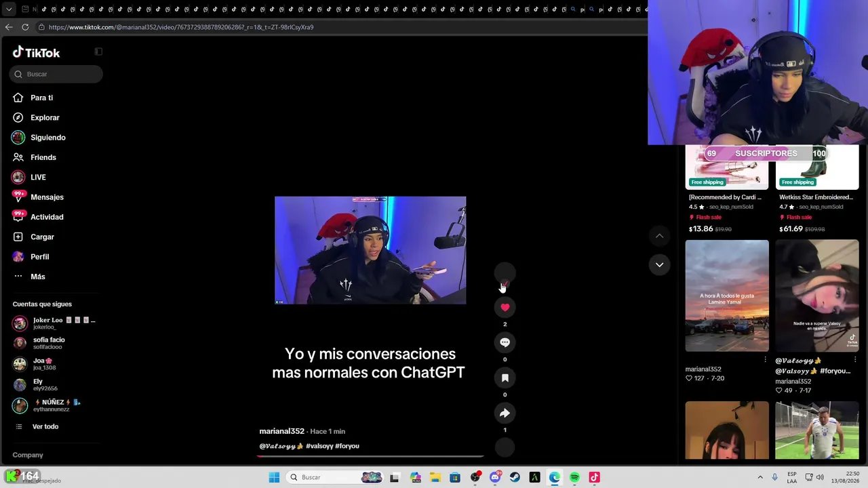Go to the previous video

(x=659, y=236)
